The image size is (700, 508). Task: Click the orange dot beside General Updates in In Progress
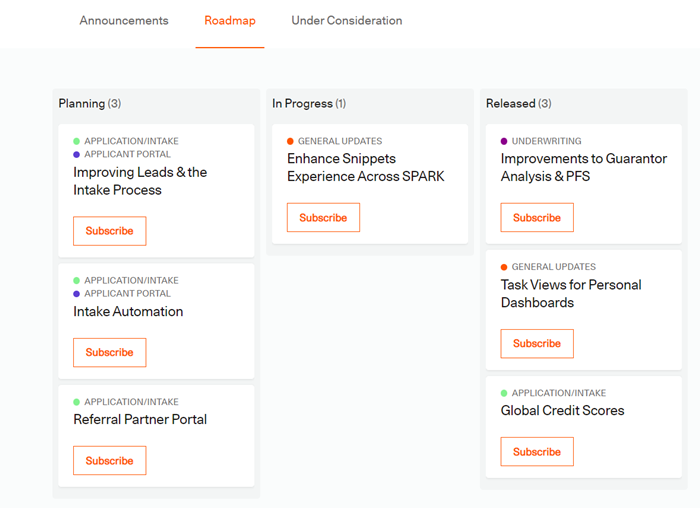(290, 141)
